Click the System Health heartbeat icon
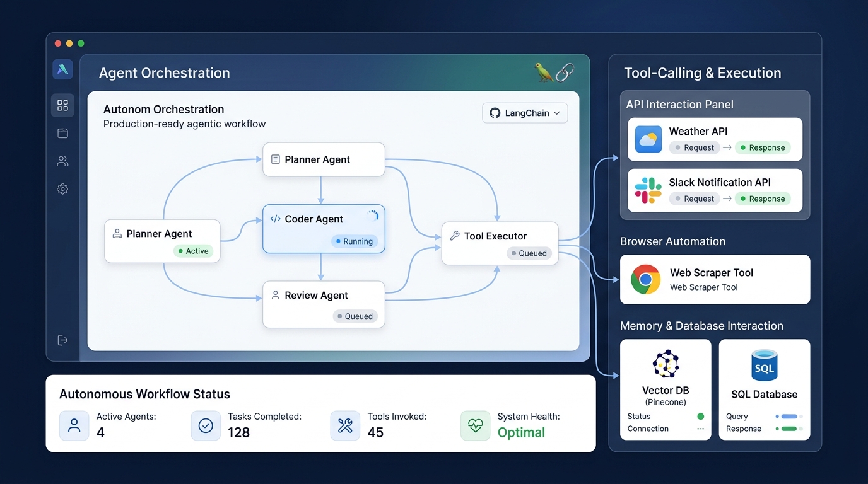This screenshot has height=484, width=868. pos(476,425)
